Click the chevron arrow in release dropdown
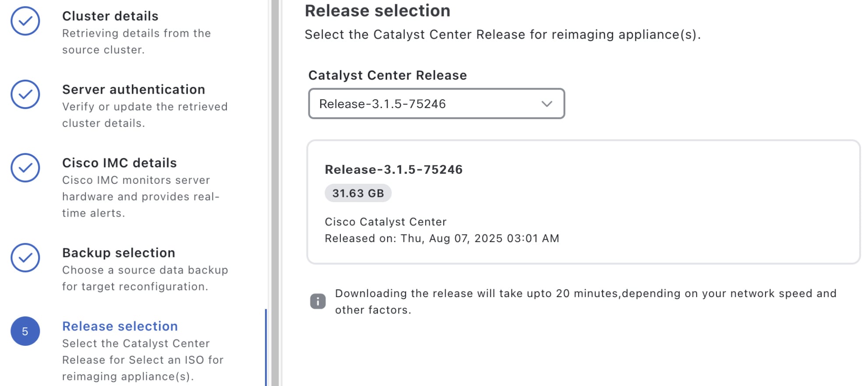Image resolution: width=868 pixels, height=386 pixels. click(x=547, y=104)
